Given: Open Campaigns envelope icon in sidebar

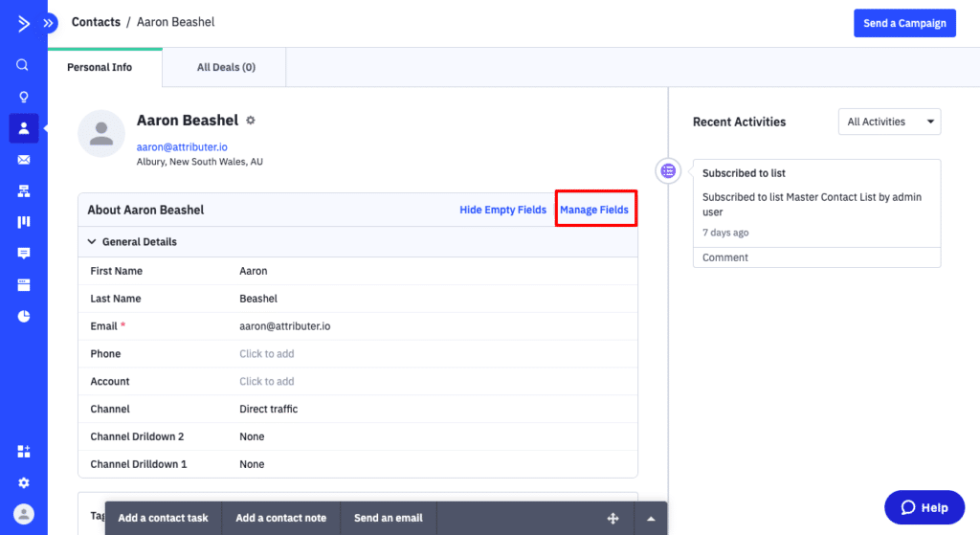Looking at the screenshot, I should 24,160.
